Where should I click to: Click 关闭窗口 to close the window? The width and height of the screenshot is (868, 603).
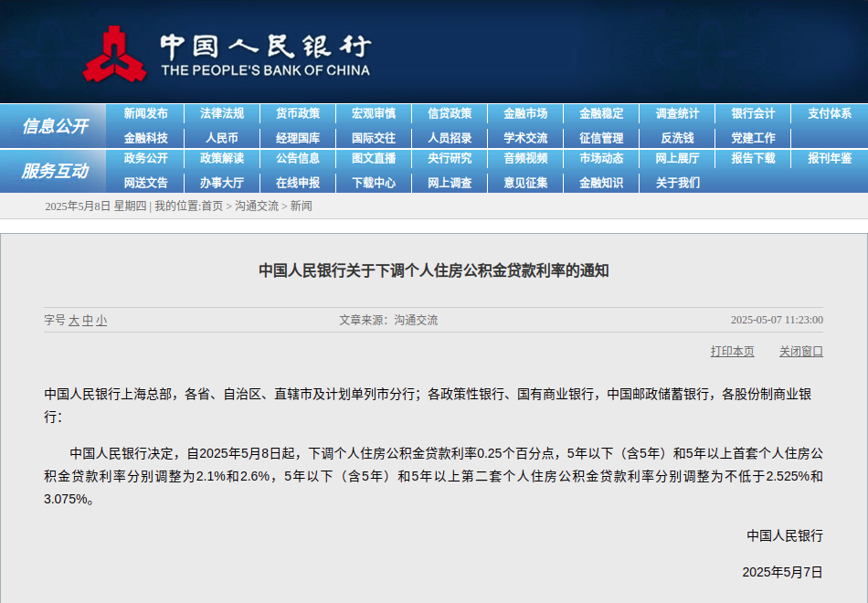[x=801, y=351]
